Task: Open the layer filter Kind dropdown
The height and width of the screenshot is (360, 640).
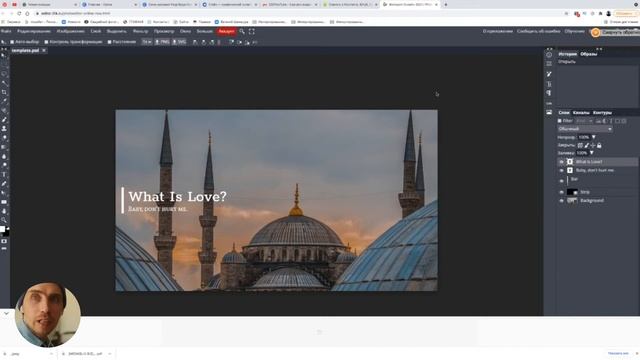Action: [584, 121]
